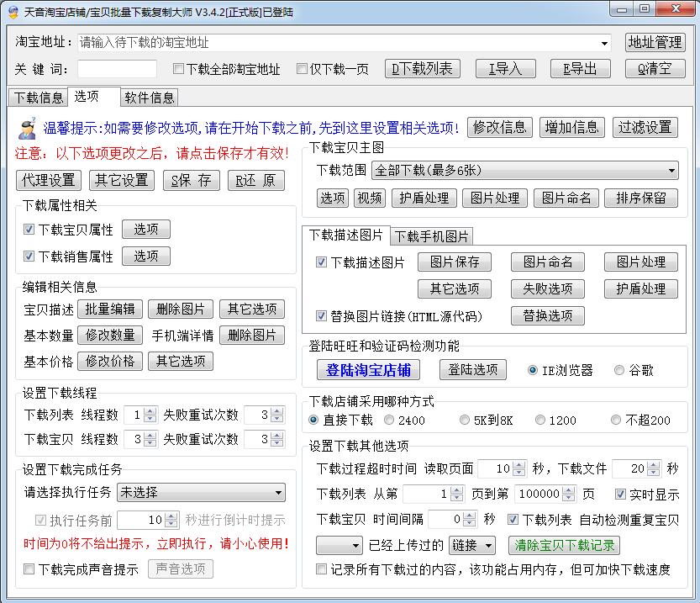This screenshot has width=700, height=603.
Task: Open 增加信息 button
Action: pos(572,128)
